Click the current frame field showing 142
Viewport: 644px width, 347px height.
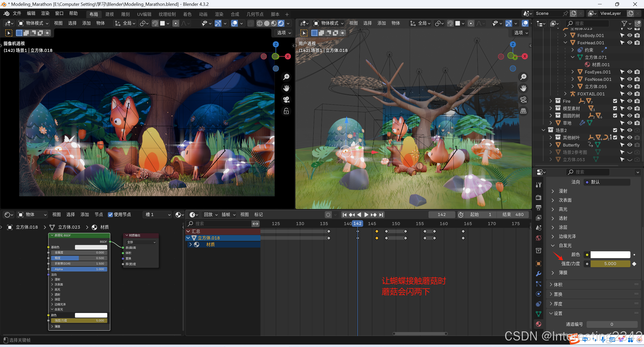(442, 215)
